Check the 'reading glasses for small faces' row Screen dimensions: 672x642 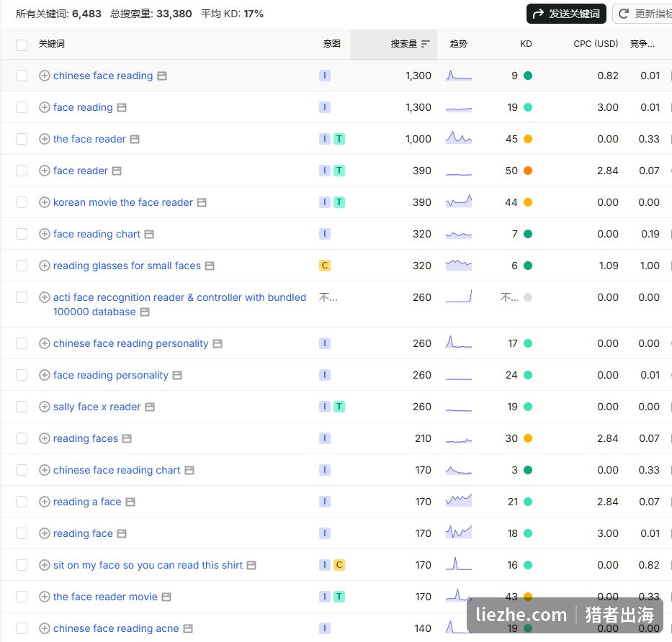click(22, 266)
